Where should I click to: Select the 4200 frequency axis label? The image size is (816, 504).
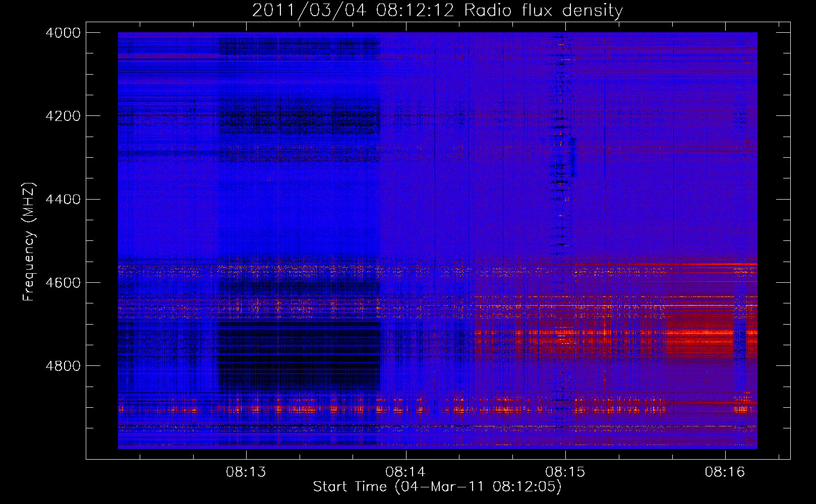pos(63,116)
